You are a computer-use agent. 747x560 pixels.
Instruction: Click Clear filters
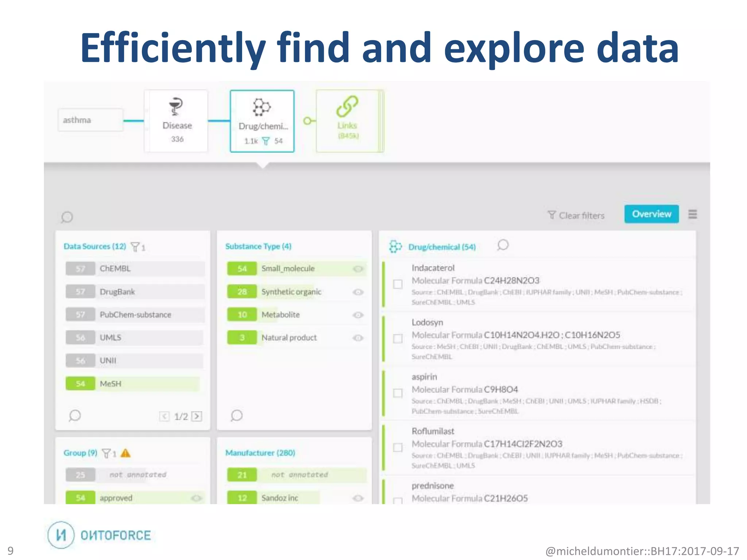(576, 215)
